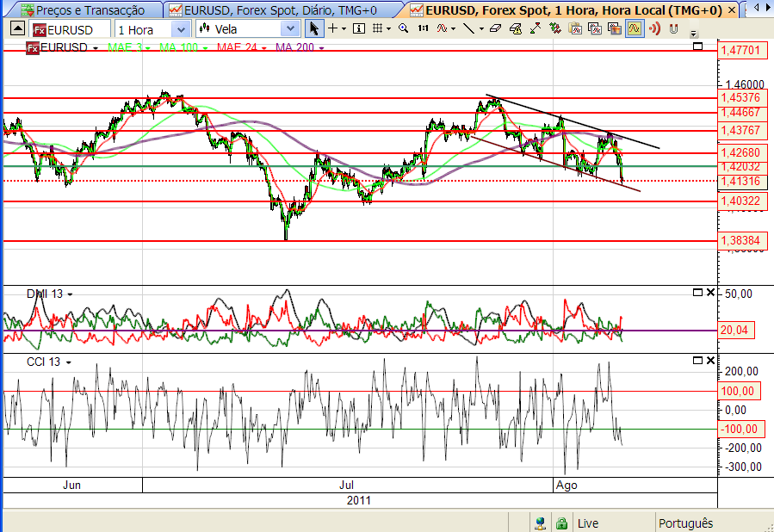Viewport: 774px width, 532px height.
Task: Click the 1,43767 price level label
Action: 742,130
